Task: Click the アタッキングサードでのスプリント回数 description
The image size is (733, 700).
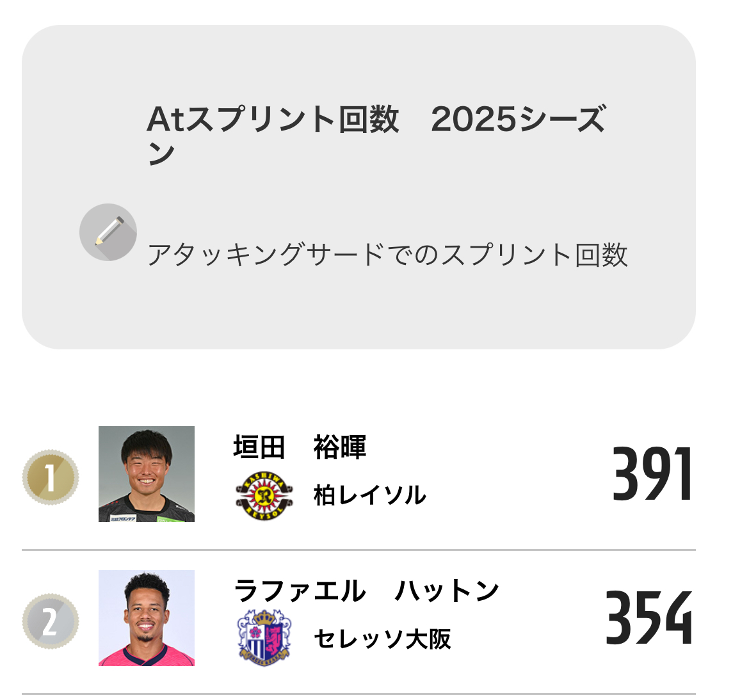Action: pos(387,255)
